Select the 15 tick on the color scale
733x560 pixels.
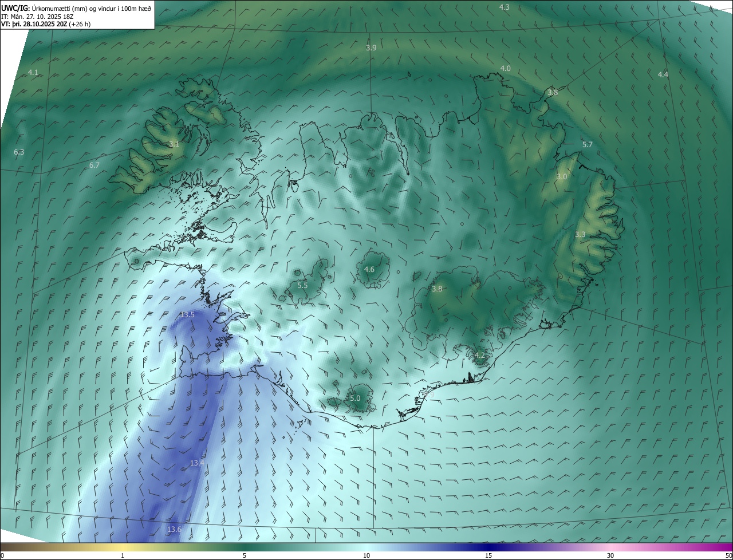click(x=488, y=555)
